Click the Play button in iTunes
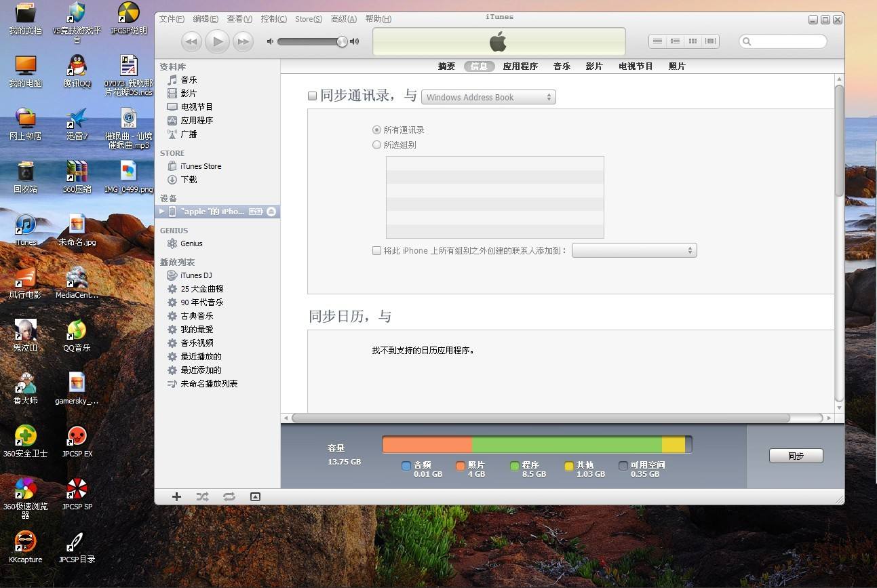The image size is (877, 588). pos(217,41)
